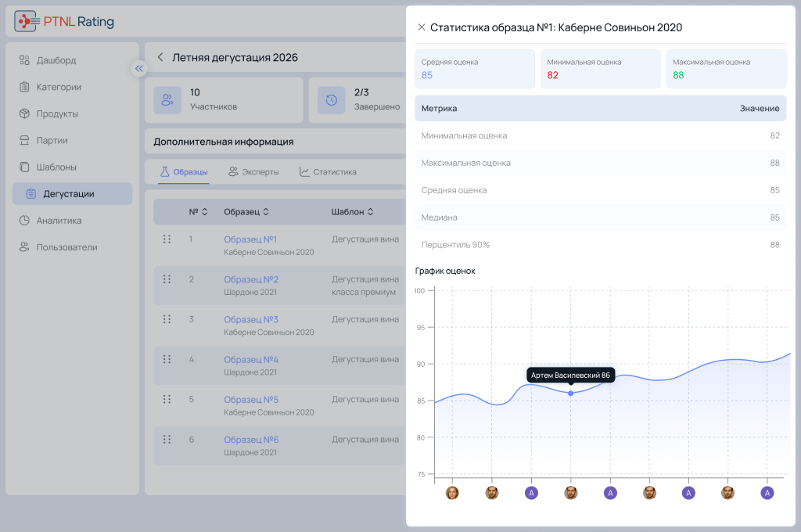Screen dimensions: 801x532
Task: Collapse the sidebar with the double-chevron icon
Action: (x=139, y=69)
